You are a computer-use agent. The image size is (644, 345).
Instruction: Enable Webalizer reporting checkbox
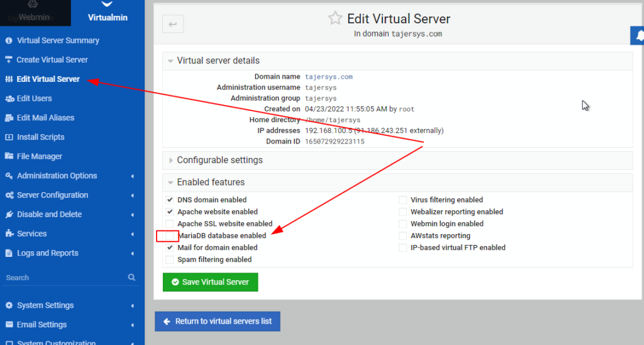click(403, 212)
